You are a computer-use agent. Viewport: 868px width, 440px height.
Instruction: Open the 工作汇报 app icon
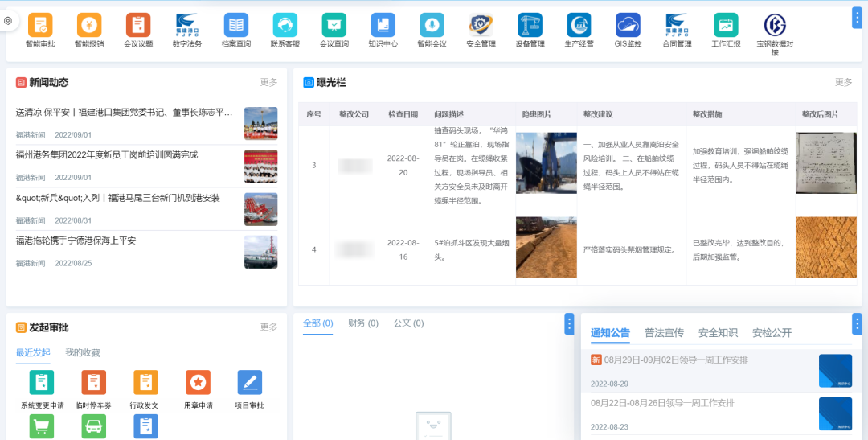(726, 25)
